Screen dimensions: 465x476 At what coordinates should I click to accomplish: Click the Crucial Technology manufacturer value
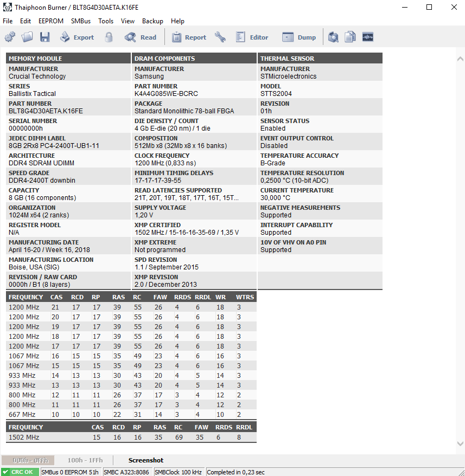pos(37,76)
